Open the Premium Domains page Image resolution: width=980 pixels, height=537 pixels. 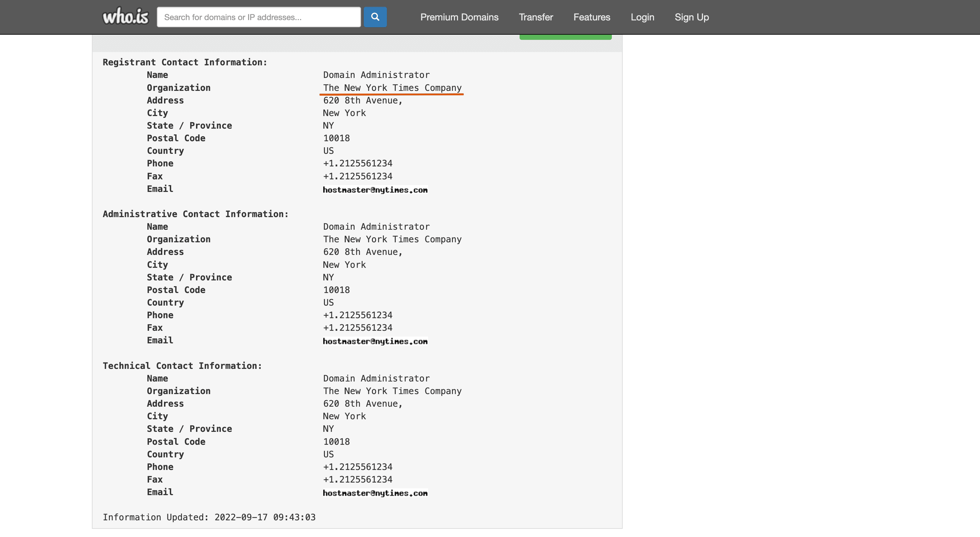pyautogui.click(x=459, y=17)
